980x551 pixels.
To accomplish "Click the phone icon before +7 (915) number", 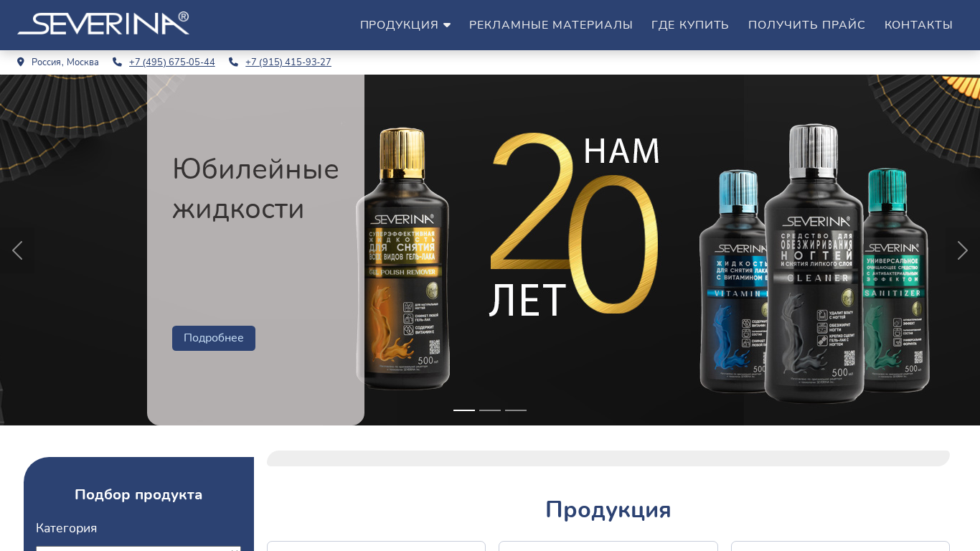I will 233,62.
